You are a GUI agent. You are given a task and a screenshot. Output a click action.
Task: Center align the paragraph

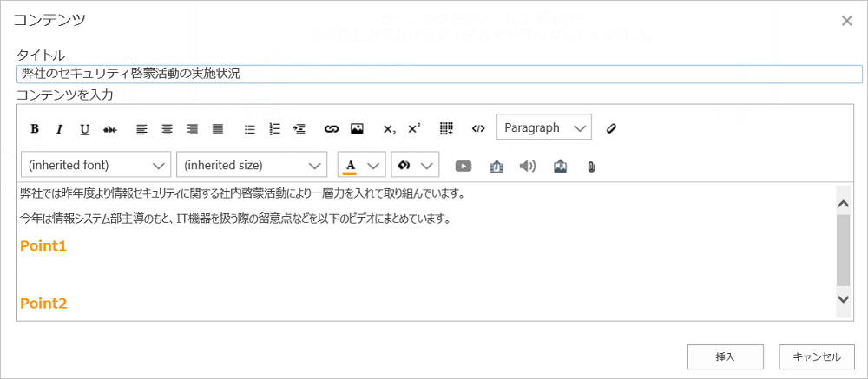tap(167, 128)
